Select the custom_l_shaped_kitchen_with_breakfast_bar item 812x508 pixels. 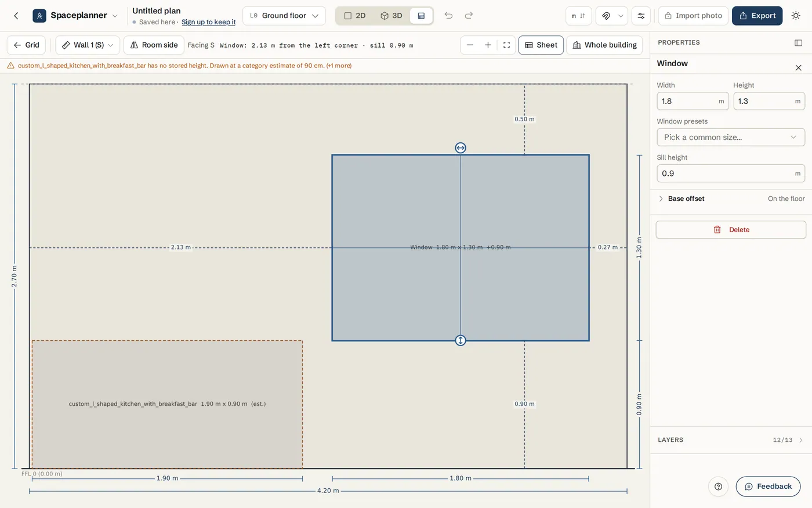(x=167, y=404)
